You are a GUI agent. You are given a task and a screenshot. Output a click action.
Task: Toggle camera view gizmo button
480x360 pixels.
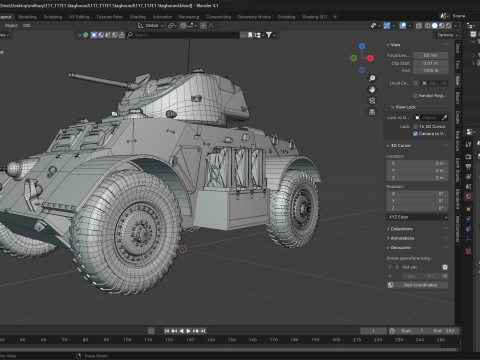pyautogui.click(x=372, y=101)
